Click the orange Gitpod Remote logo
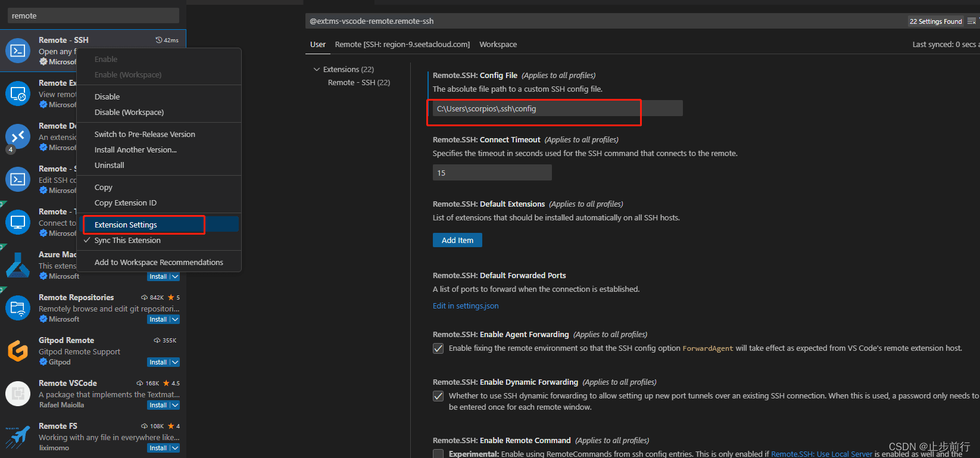The height and width of the screenshot is (458, 980). (18, 351)
